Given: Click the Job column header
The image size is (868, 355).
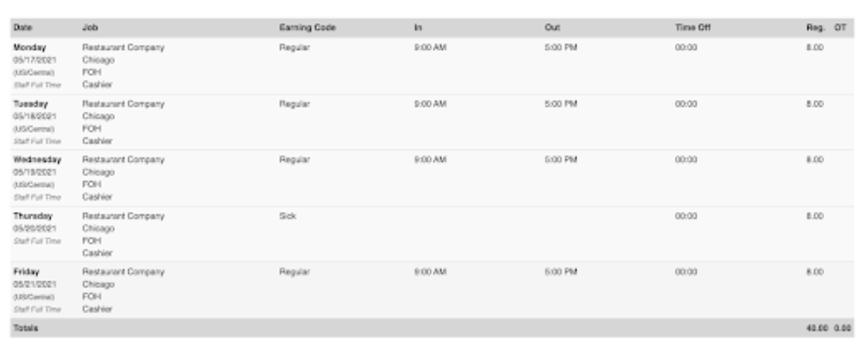Looking at the screenshot, I should (89, 28).
